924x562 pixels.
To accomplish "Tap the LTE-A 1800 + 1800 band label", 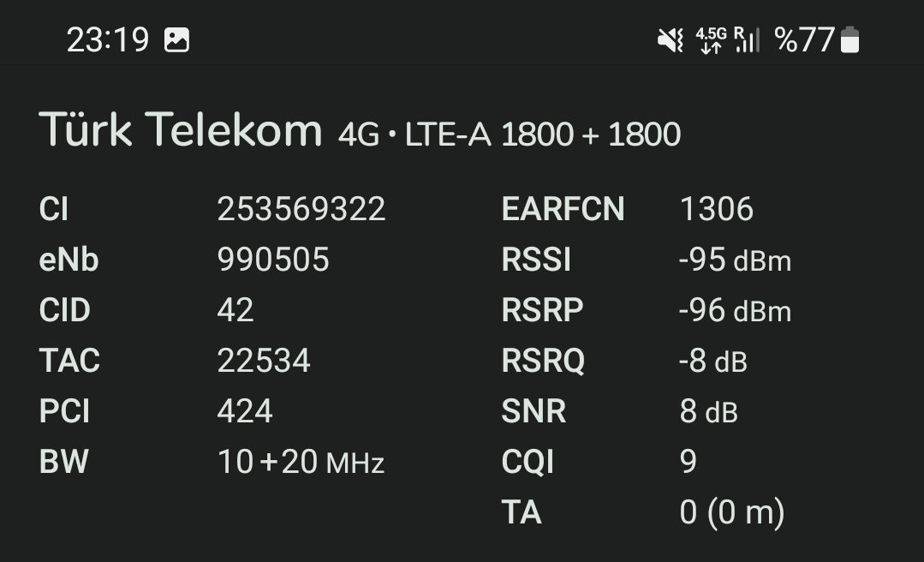I will [543, 135].
